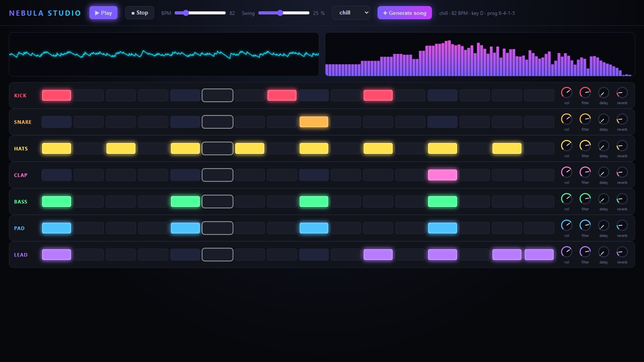
Task: Toggle off the first KICK step
Action: point(56,95)
